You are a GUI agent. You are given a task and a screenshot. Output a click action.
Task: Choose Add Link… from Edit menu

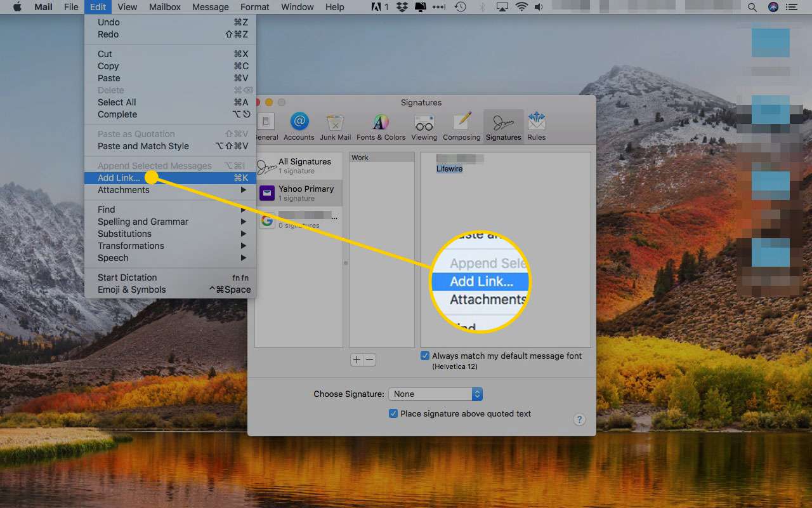(119, 178)
